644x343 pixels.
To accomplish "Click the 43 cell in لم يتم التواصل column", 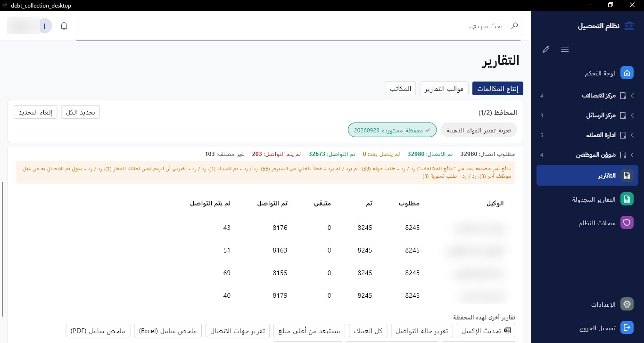I will (x=227, y=228).
